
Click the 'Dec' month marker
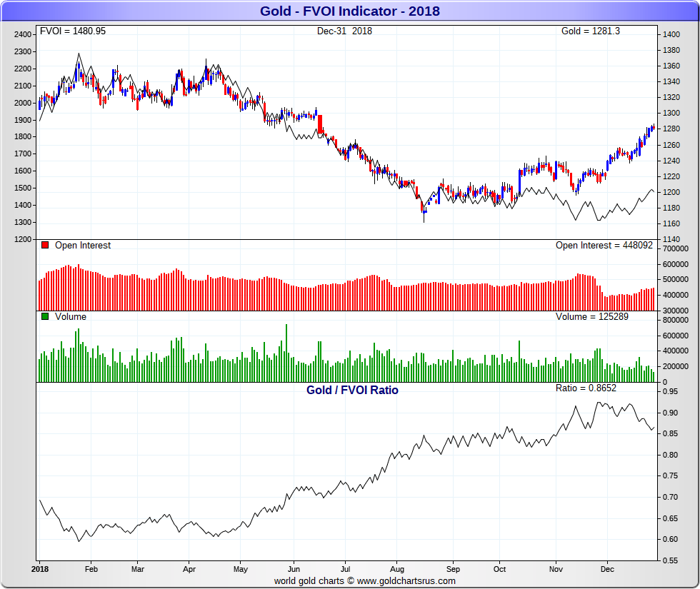tap(606, 570)
